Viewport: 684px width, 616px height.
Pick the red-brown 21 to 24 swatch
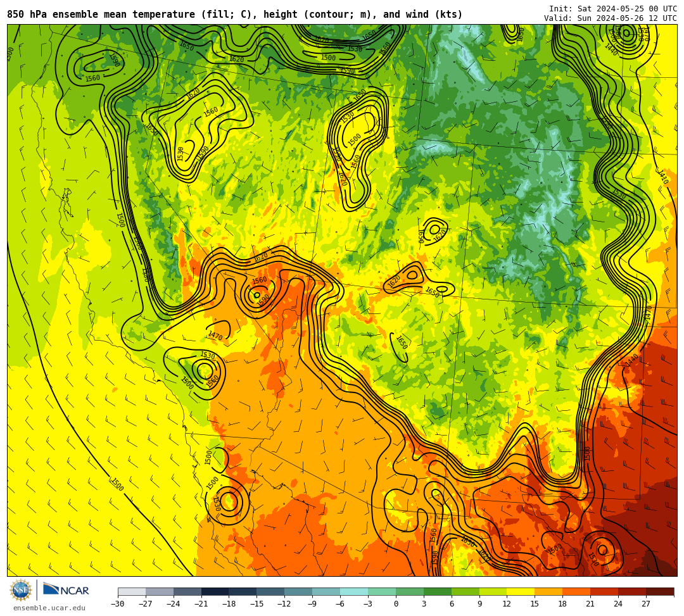[604, 591]
